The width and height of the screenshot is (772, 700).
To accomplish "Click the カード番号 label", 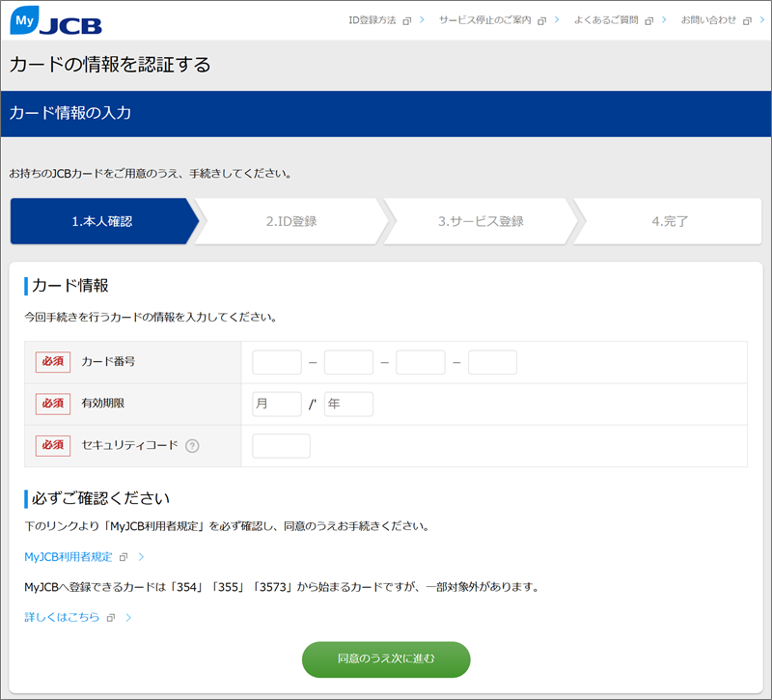I will (108, 361).
